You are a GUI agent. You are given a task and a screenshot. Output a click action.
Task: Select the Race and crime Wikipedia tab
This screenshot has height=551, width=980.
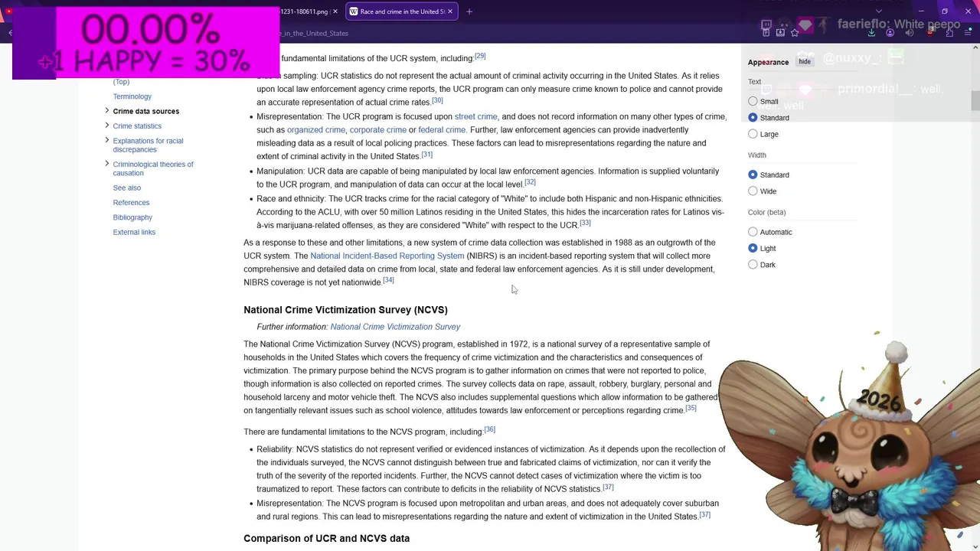[x=401, y=11]
